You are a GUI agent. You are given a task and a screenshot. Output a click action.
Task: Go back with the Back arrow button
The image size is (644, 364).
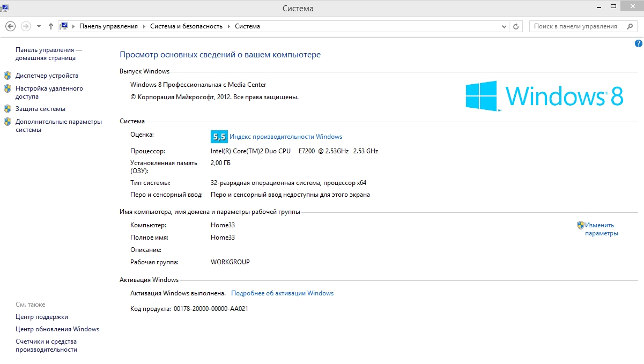10,26
